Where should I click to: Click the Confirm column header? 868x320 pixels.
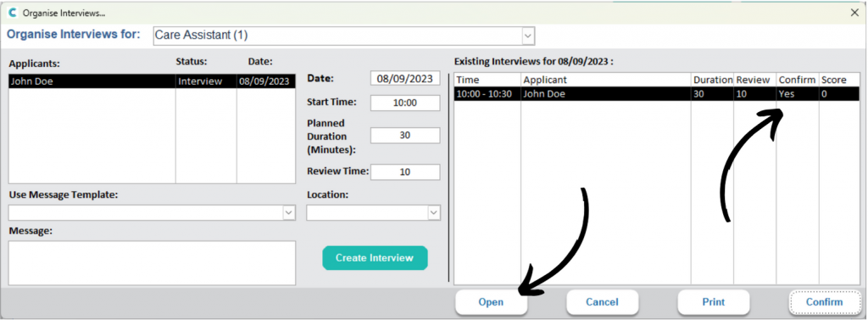pos(798,80)
